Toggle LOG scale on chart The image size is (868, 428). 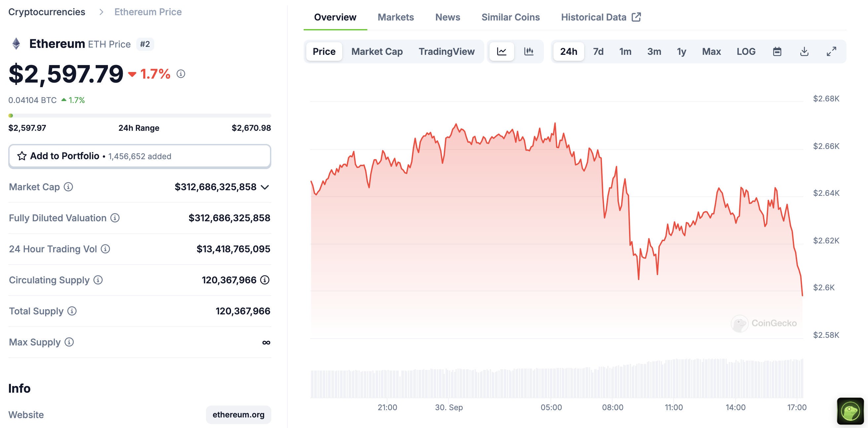746,51
